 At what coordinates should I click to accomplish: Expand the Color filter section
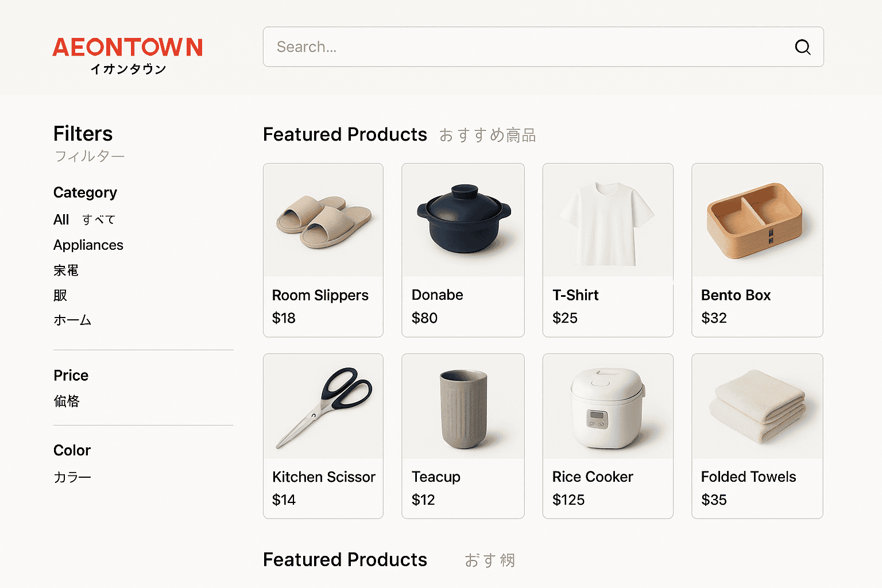(x=72, y=450)
